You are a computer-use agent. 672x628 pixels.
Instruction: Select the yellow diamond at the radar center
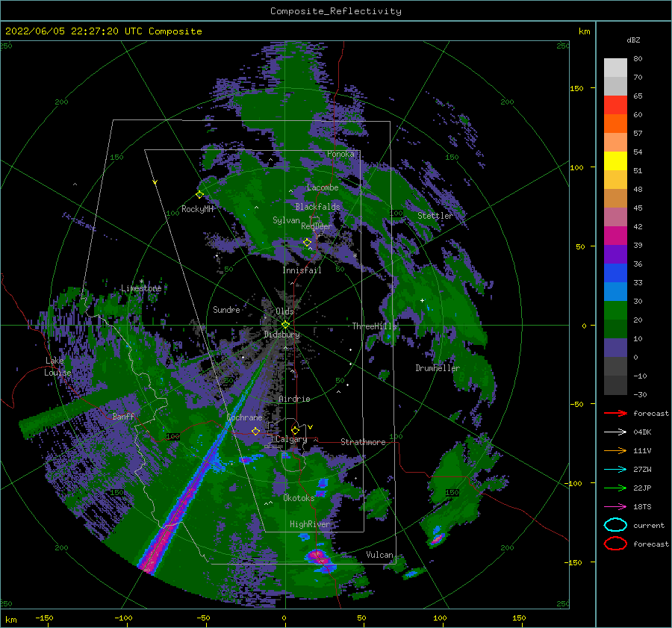pos(285,325)
